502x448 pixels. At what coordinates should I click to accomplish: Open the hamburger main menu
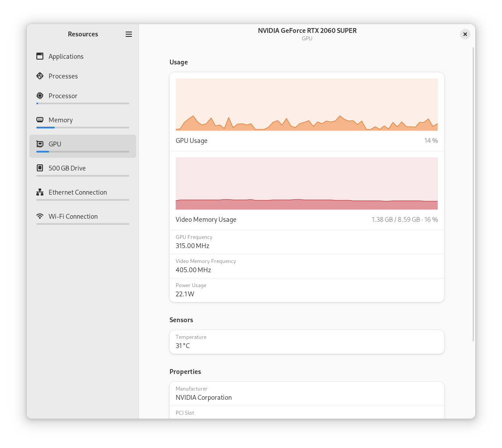coord(129,34)
